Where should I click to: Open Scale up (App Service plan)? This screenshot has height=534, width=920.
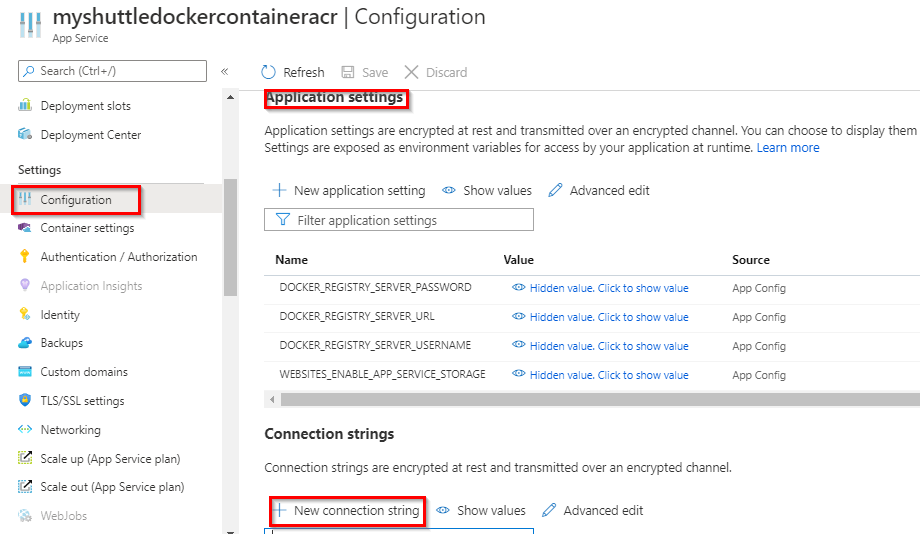coord(110,459)
